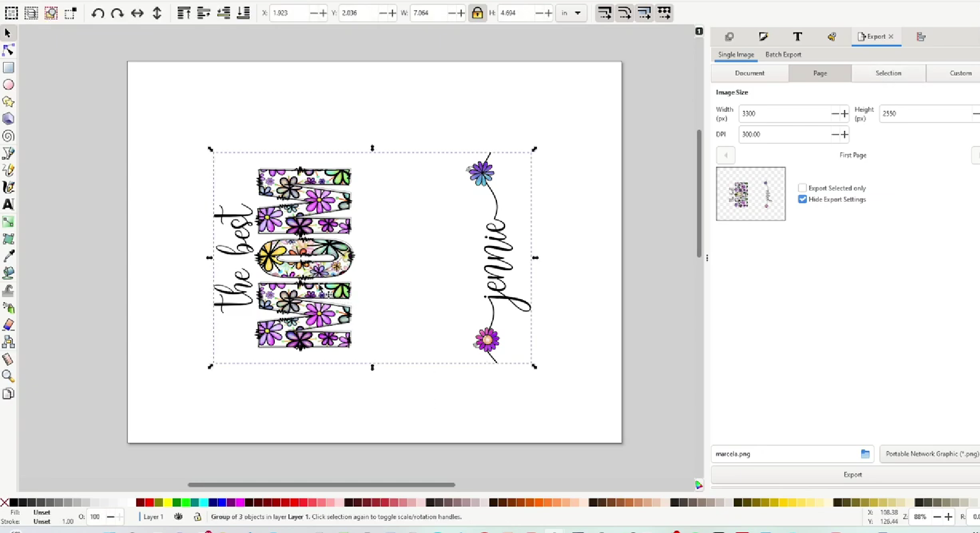Image resolution: width=980 pixels, height=533 pixels.
Task: Click Deselect icon in top toolbar
Action: pyautogui.click(x=71, y=13)
